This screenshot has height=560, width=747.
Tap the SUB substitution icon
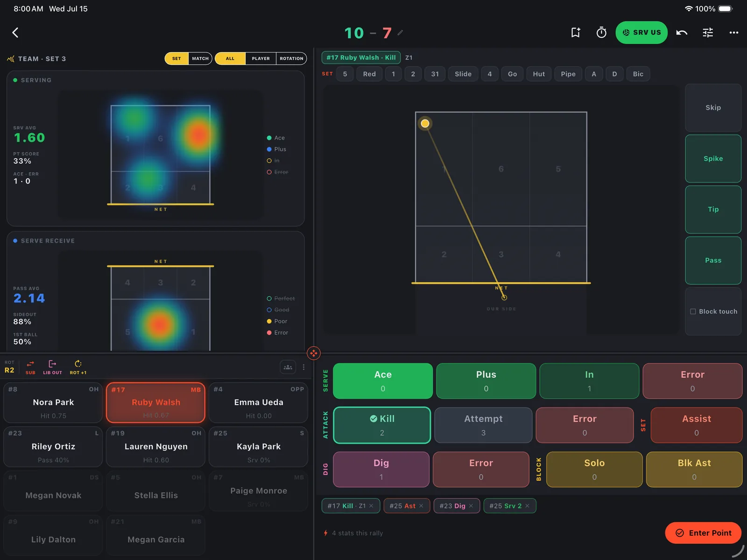click(x=30, y=367)
